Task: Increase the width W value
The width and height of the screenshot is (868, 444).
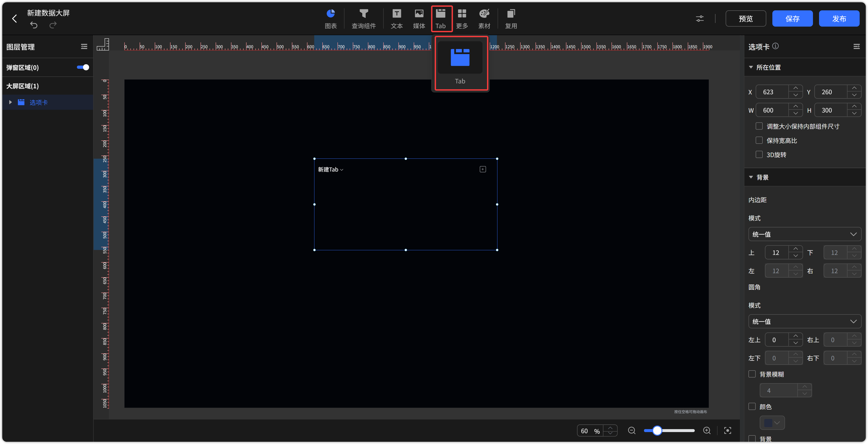Action: 795,106
